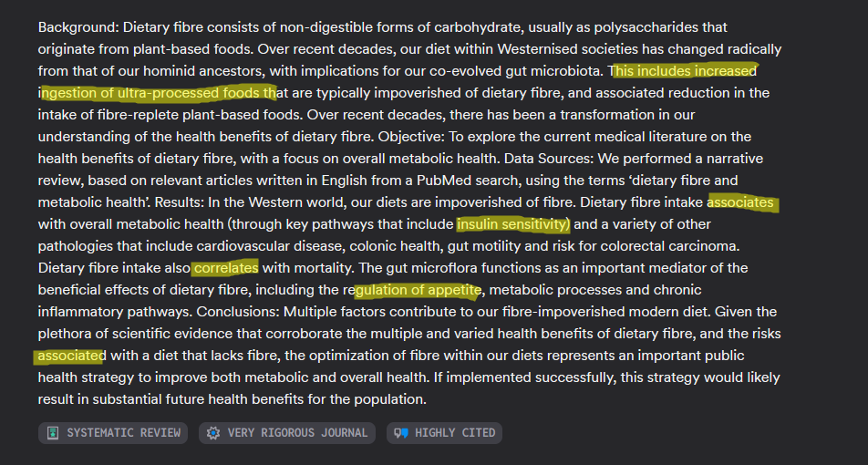Click the gear icon on Very Rigorous Journal

(213, 433)
